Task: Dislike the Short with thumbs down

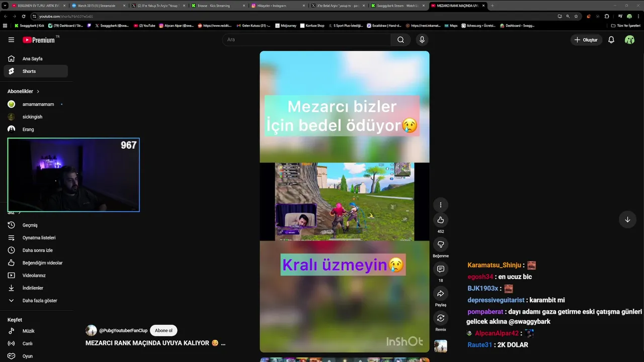Action: [441, 244]
